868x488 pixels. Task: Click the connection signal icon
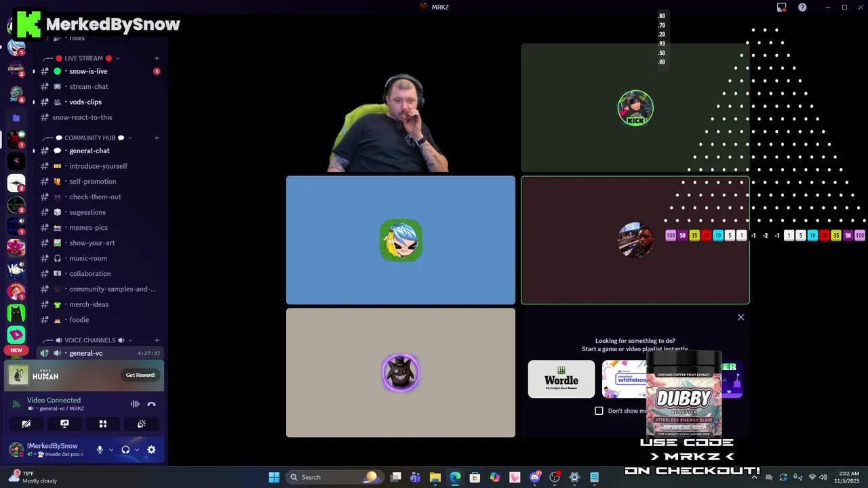(x=16, y=404)
